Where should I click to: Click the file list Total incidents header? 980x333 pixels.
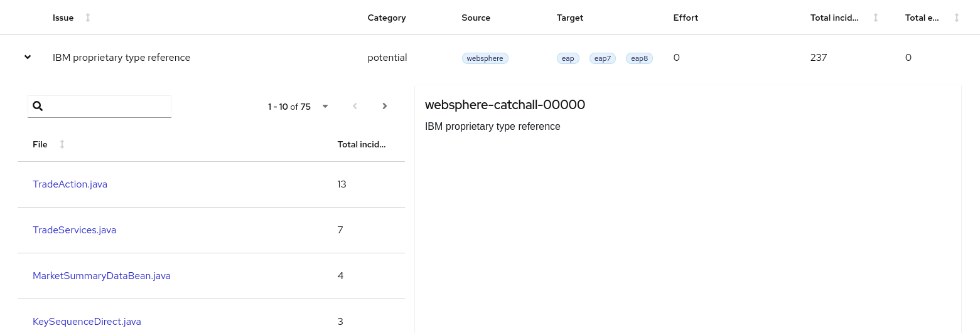point(361,144)
